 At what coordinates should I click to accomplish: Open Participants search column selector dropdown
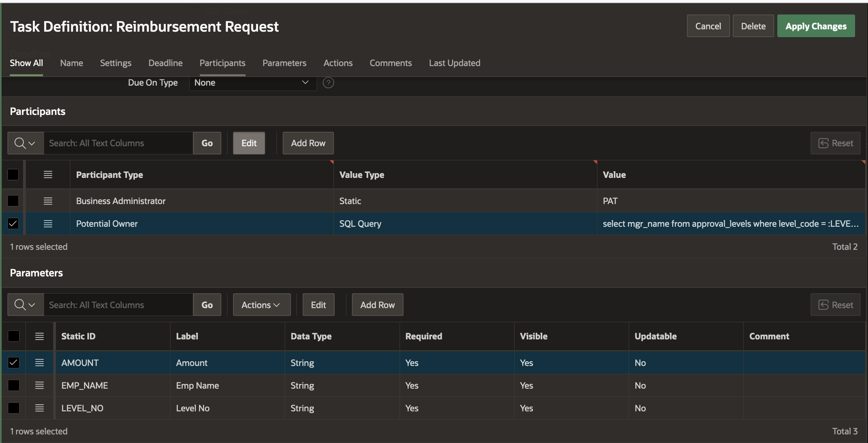(x=25, y=143)
